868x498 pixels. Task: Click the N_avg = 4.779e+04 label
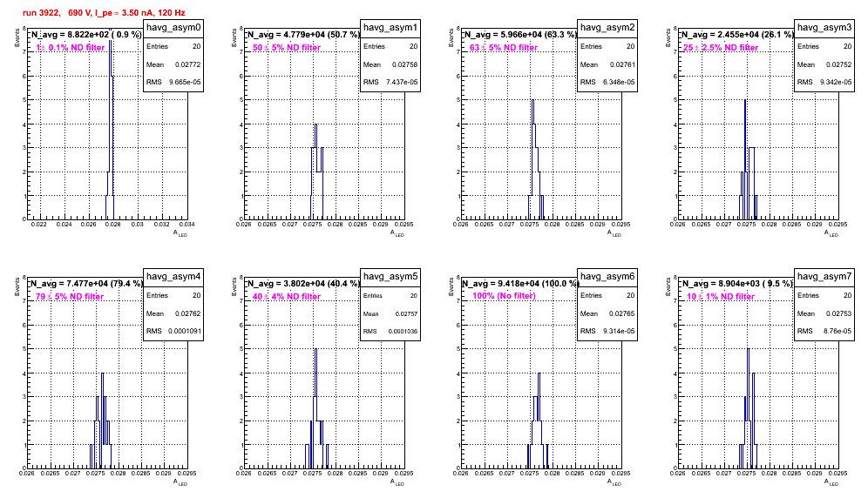pyautogui.click(x=303, y=35)
